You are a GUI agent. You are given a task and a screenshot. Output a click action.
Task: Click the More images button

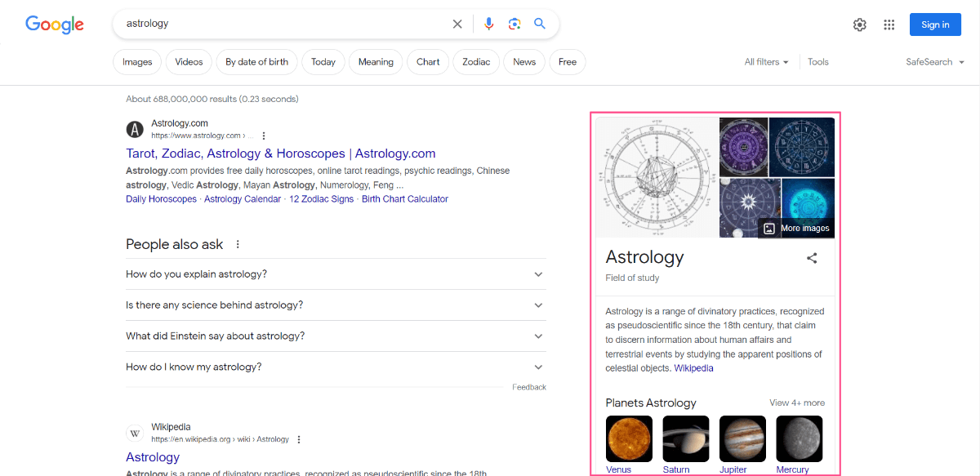coord(796,229)
